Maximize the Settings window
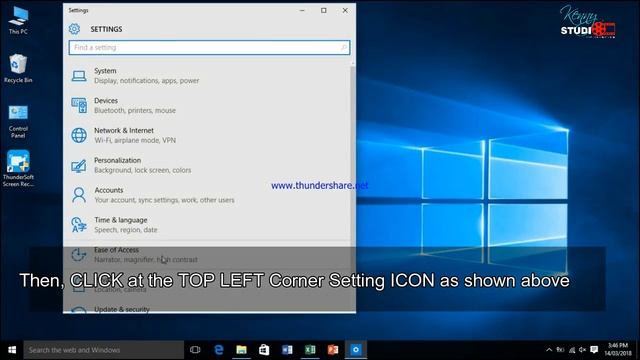 (x=324, y=10)
